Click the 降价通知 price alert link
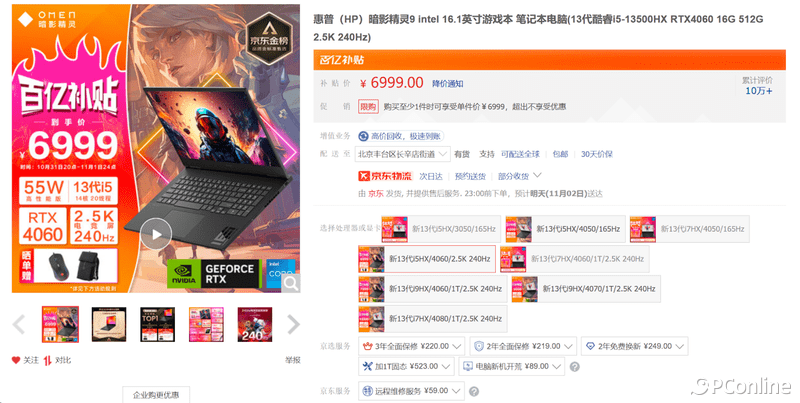The image size is (800, 403). pos(447,84)
